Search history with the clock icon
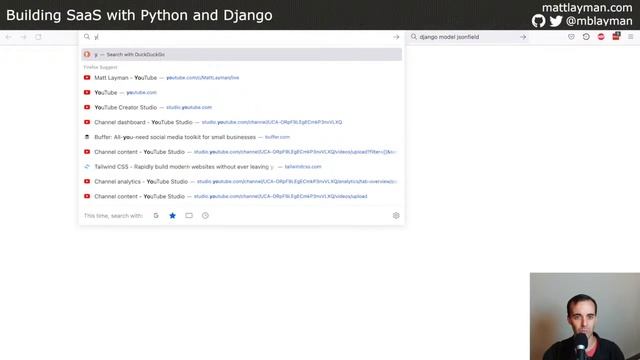The height and width of the screenshot is (360, 640). coord(205,216)
